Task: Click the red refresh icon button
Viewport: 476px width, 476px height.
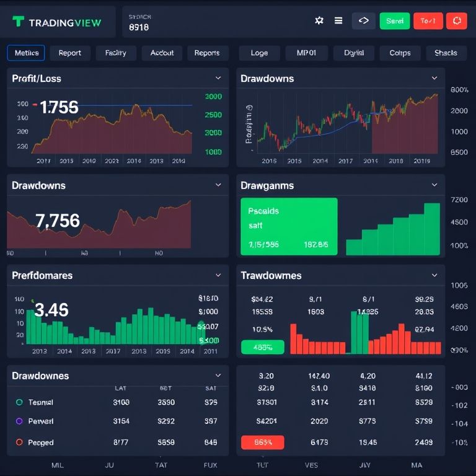Action: click(457, 21)
